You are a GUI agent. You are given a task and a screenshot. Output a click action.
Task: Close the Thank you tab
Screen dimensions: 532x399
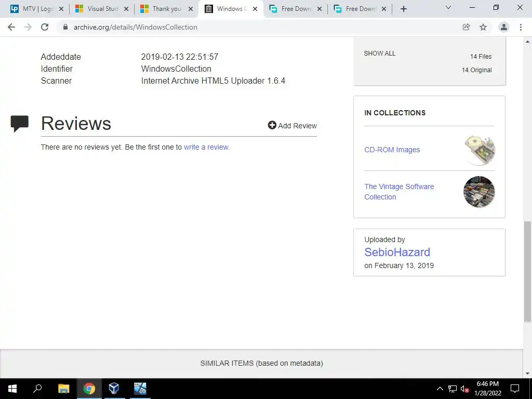[191, 9]
